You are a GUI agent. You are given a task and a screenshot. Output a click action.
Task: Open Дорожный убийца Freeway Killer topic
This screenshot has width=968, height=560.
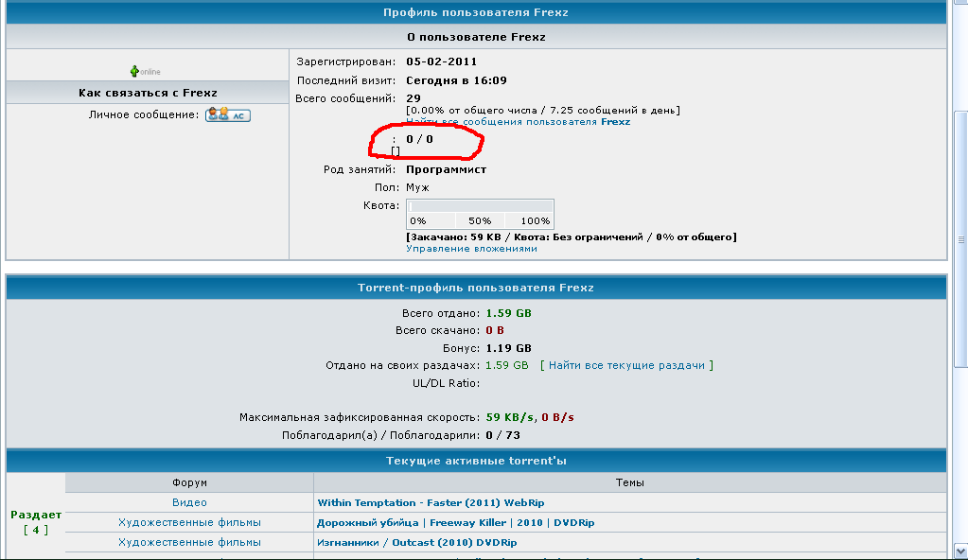pos(456,522)
